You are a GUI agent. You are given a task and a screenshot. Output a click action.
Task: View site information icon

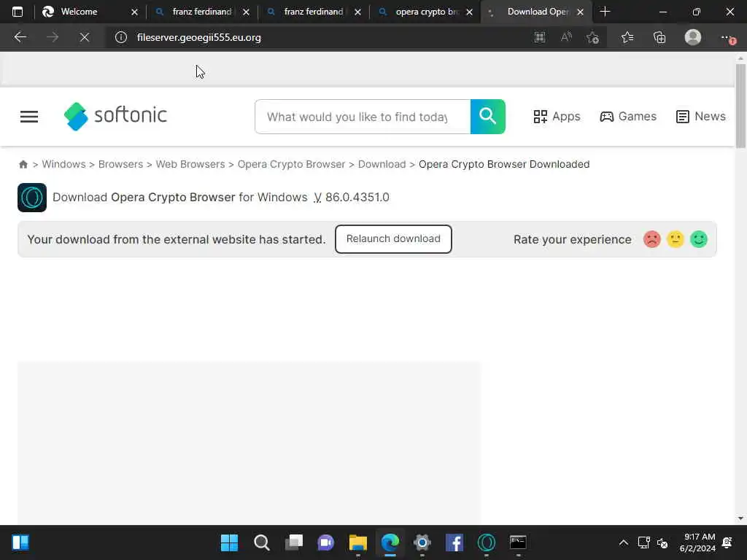click(x=121, y=37)
